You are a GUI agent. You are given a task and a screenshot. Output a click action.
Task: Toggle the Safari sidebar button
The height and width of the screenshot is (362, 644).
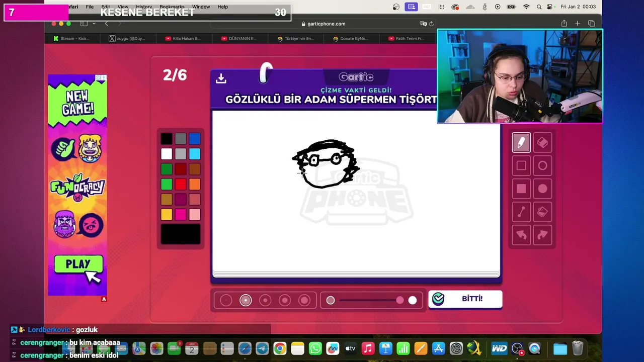(x=84, y=24)
